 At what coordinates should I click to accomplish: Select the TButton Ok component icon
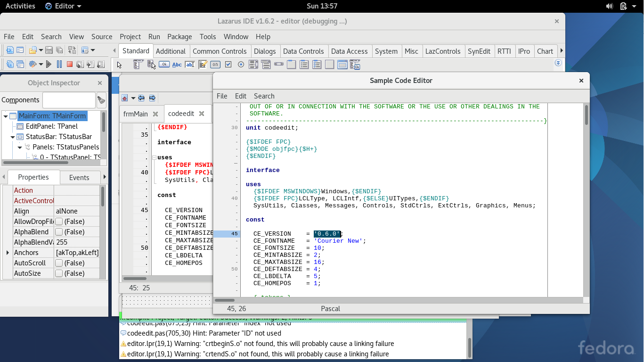pyautogui.click(x=164, y=65)
